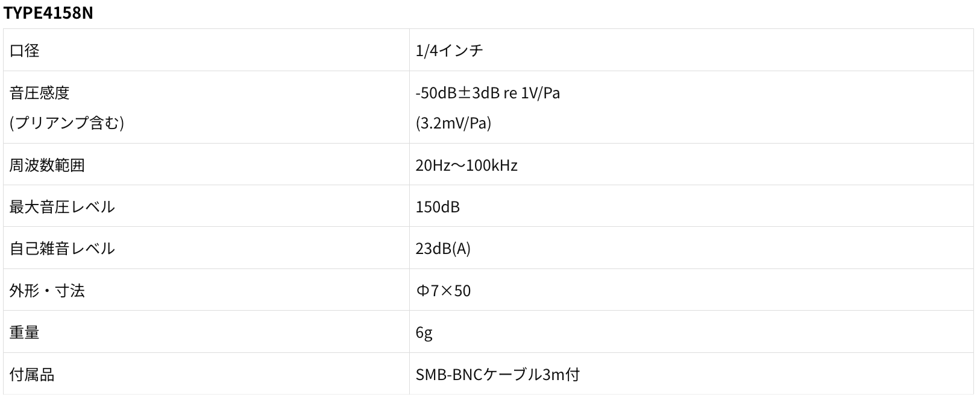Screen dimensions: 980x403
Task: Click the TYPE4158N heading
Action: [x=48, y=12]
